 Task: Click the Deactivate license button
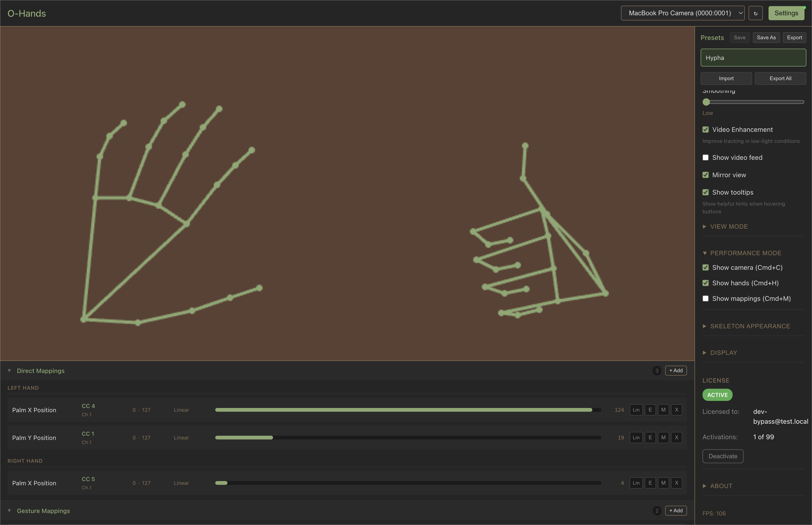point(722,456)
